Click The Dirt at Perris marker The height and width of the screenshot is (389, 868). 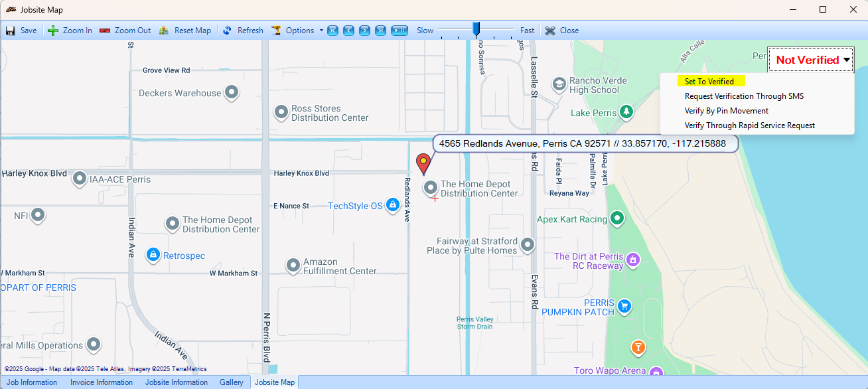633,260
